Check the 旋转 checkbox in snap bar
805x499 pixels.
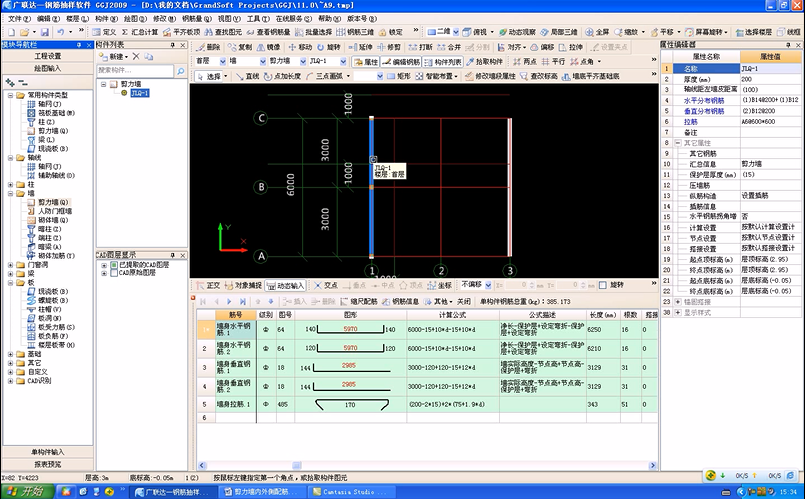(x=603, y=285)
